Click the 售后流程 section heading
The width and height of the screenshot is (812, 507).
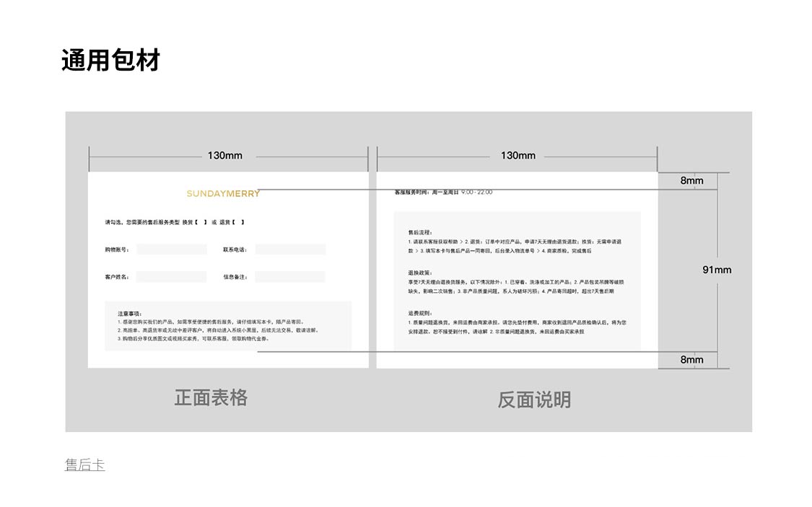point(419,233)
